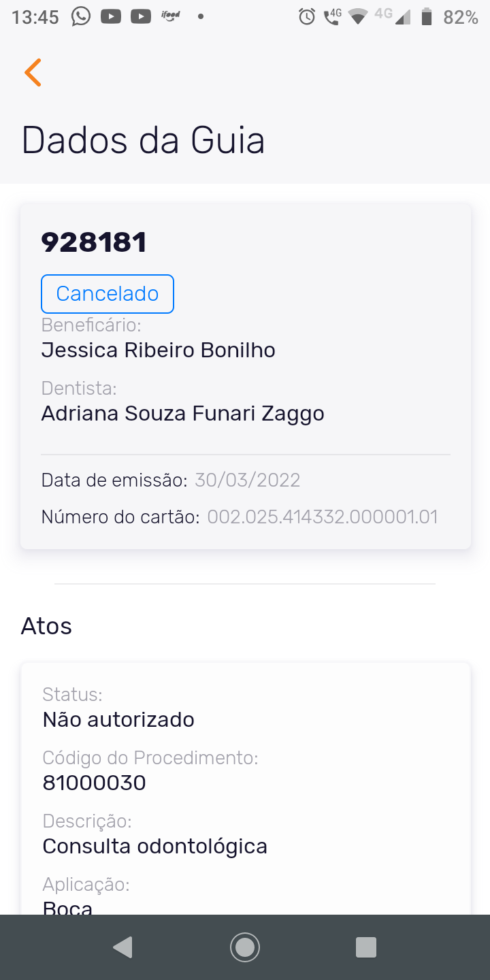Tap the Não autorizado status text

coord(118,719)
